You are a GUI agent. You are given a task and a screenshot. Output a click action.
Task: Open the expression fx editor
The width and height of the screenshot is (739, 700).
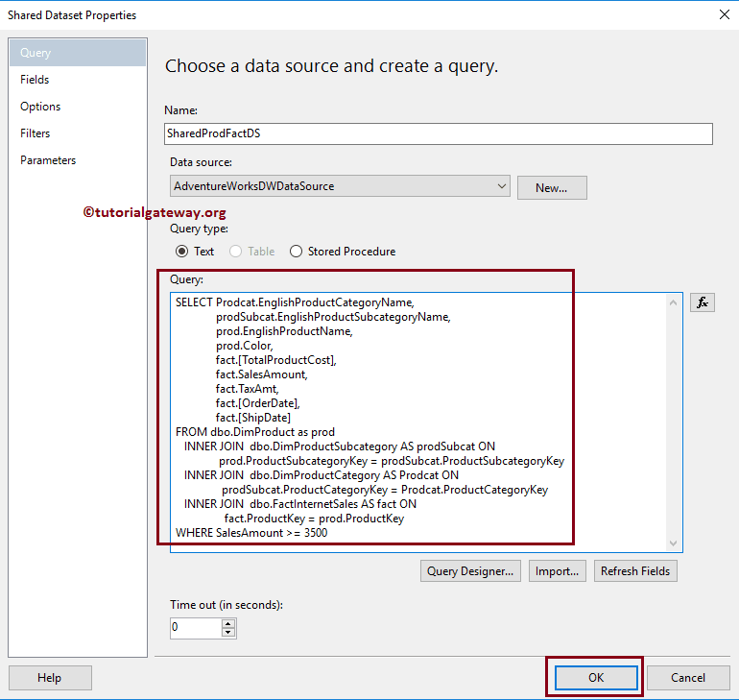(703, 302)
